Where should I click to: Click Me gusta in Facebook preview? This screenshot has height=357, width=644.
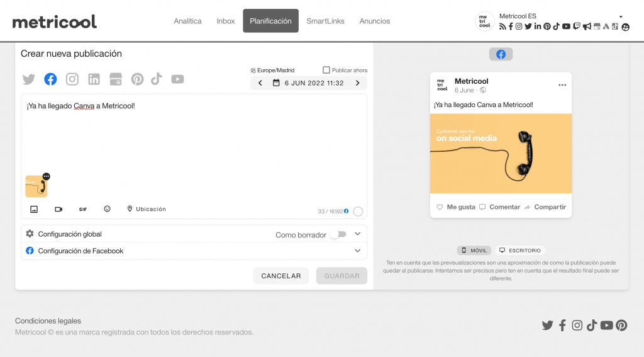[x=456, y=207]
